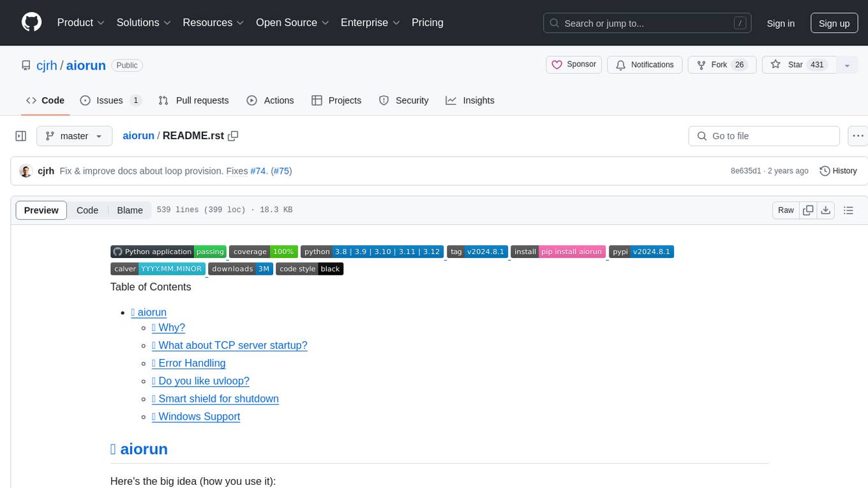Viewport: 868px width, 488px height.
Task: Click the Sign up button
Action: click(x=834, y=24)
